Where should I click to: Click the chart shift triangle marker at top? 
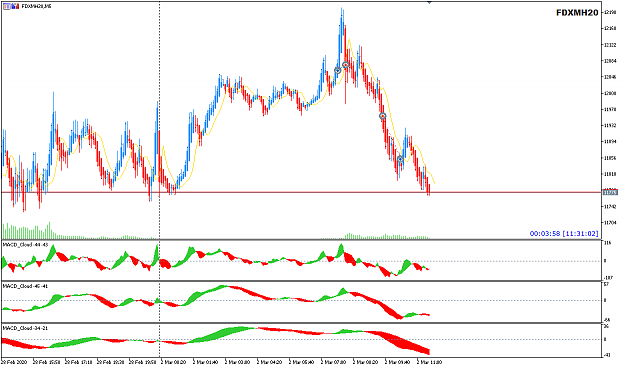pos(429,2)
